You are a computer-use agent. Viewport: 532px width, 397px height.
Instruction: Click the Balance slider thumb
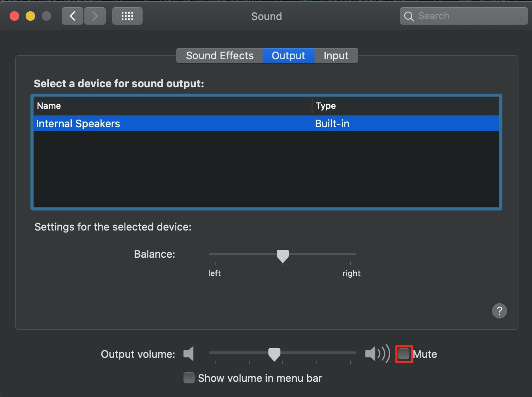[x=283, y=256]
